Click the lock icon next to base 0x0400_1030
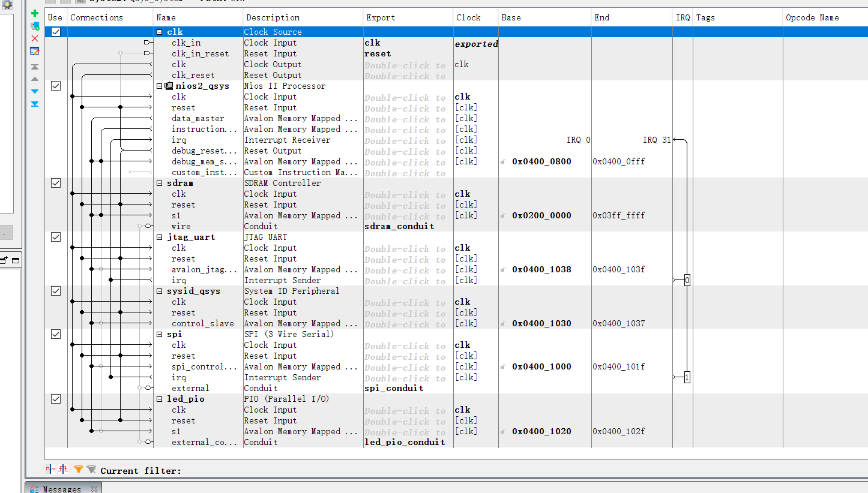This screenshot has height=493, width=868. click(503, 324)
